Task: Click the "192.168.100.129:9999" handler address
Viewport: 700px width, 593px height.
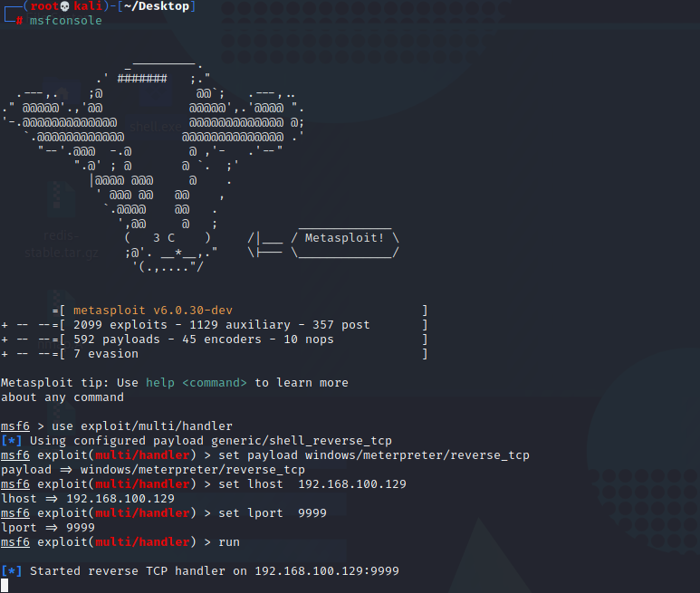Action: pyautogui.click(x=327, y=570)
